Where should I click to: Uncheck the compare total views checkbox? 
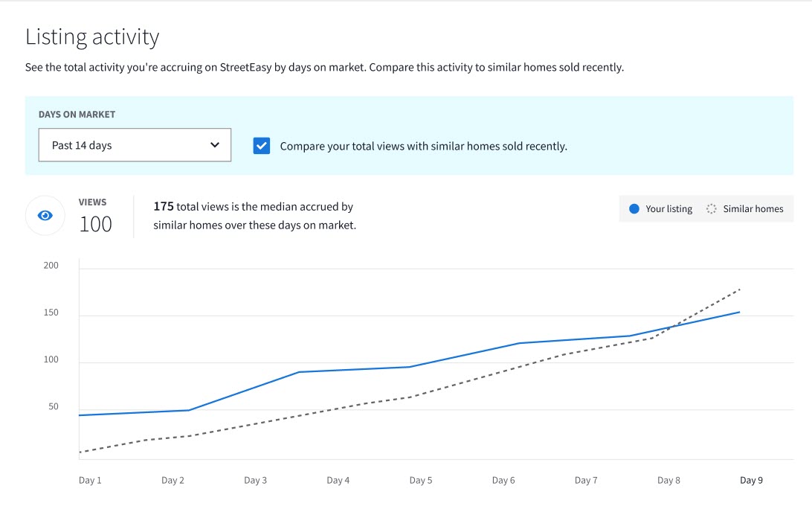(x=262, y=146)
